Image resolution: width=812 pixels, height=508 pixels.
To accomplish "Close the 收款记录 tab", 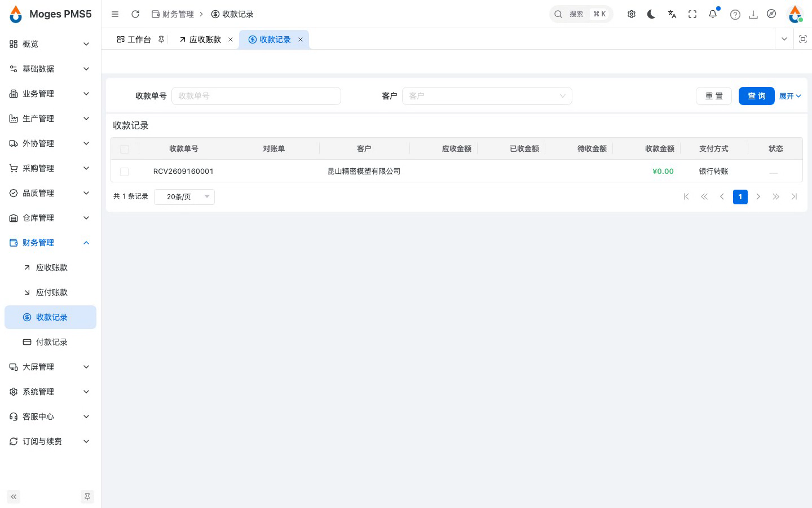I will click(x=301, y=40).
